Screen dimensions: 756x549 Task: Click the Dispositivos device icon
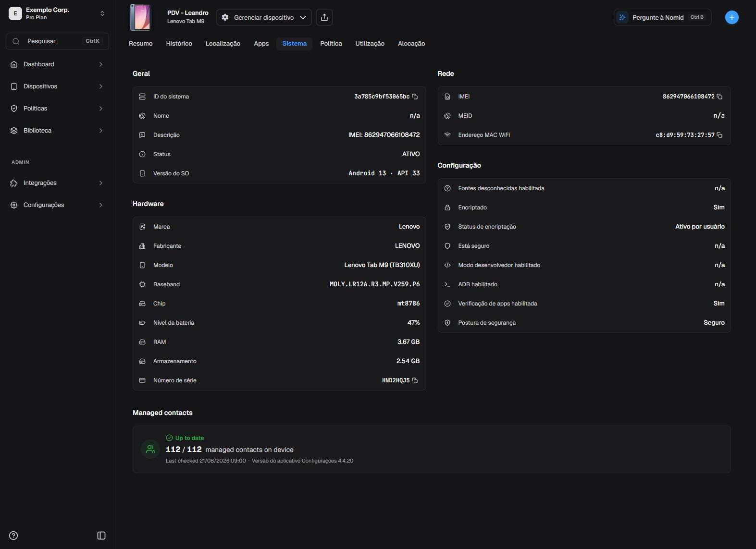tap(14, 86)
